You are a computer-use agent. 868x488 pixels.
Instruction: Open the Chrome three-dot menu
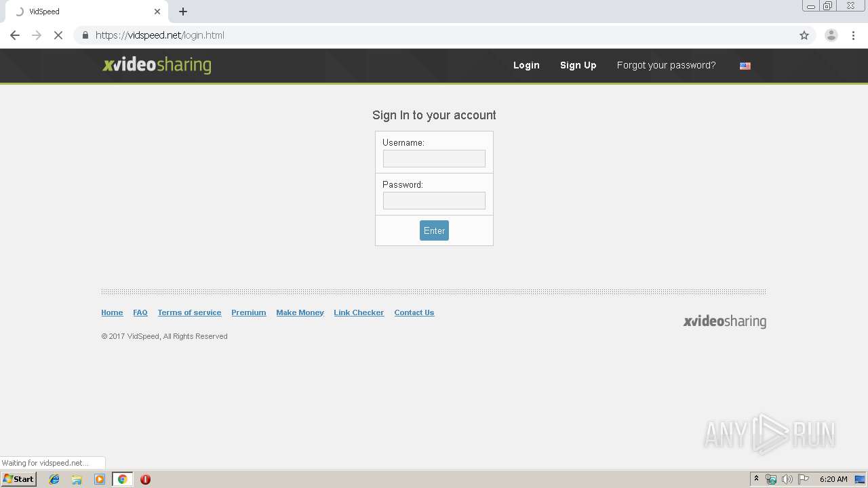pos(853,35)
